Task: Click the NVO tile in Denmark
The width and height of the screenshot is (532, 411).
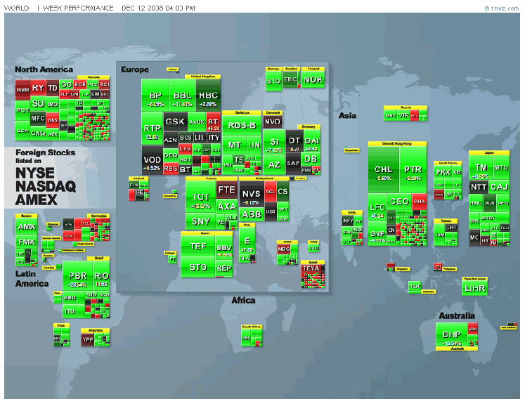Action: pos(272,122)
